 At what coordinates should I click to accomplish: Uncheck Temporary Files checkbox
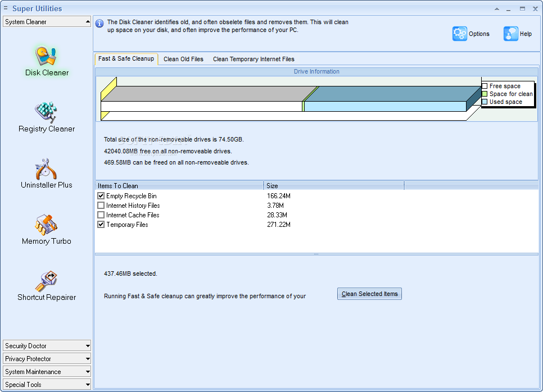pos(101,225)
